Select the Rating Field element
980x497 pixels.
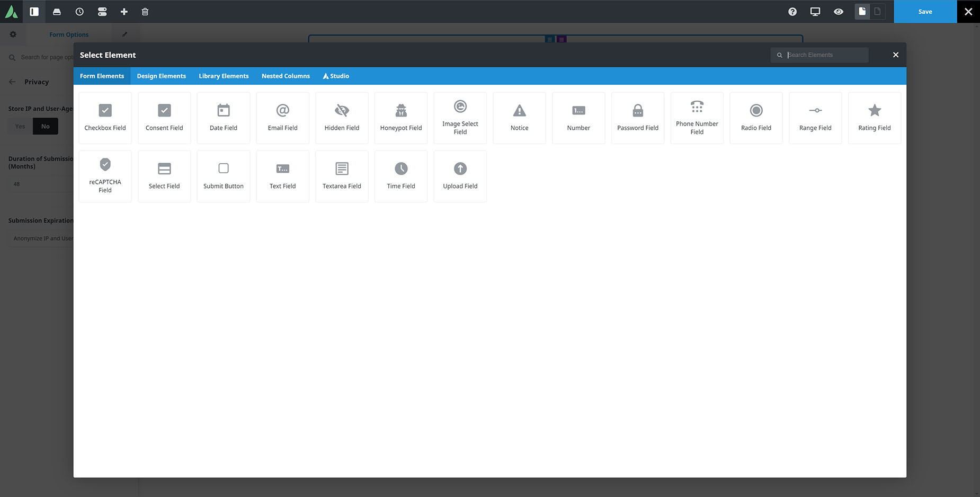coord(875,118)
